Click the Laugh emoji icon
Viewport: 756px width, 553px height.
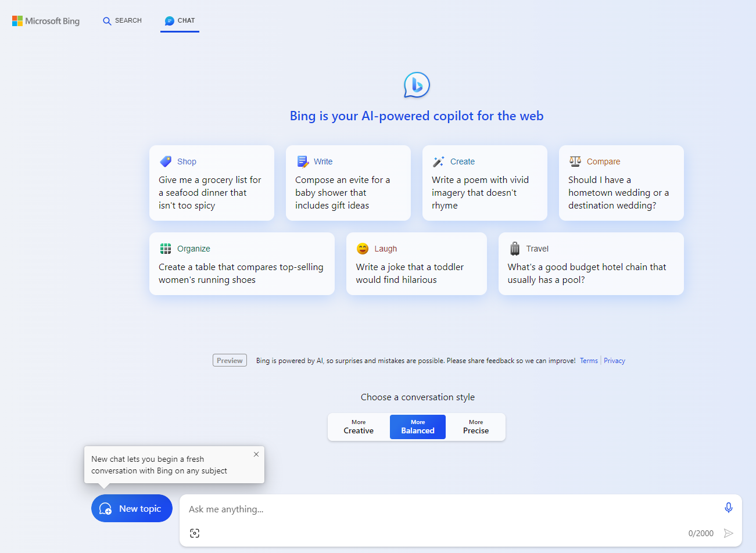coord(363,249)
